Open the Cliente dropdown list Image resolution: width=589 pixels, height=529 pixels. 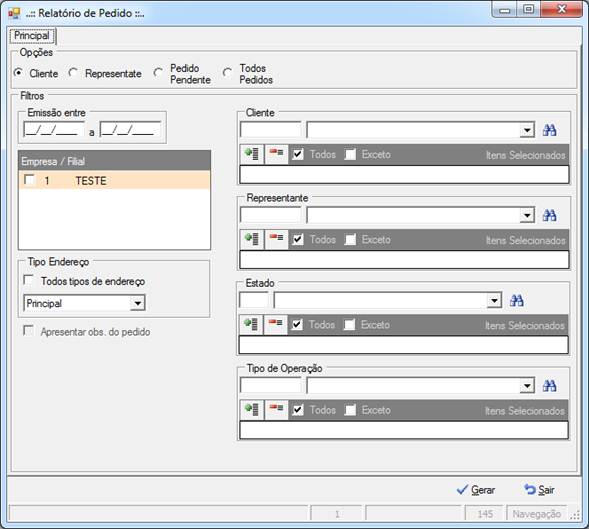click(x=527, y=130)
